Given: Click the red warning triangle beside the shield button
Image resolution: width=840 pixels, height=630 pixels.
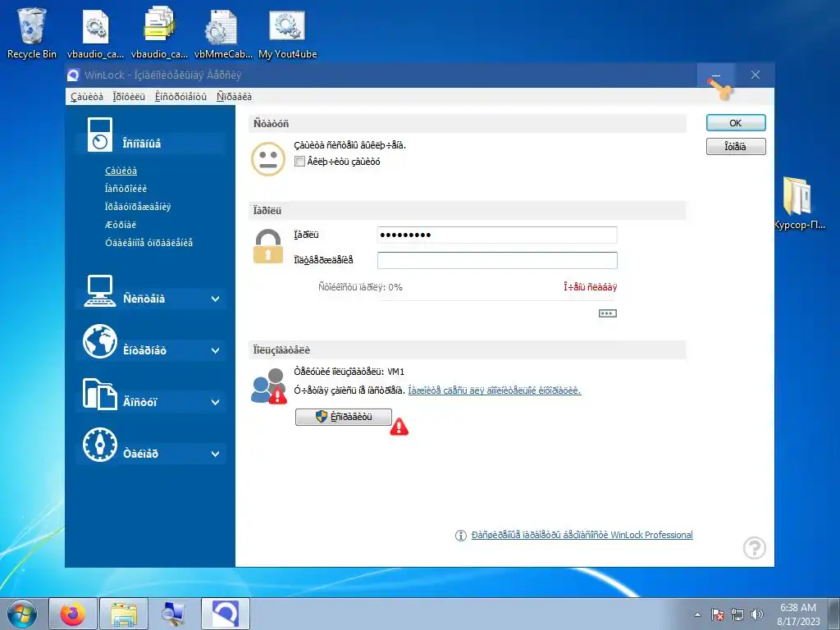Looking at the screenshot, I should tap(399, 427).
